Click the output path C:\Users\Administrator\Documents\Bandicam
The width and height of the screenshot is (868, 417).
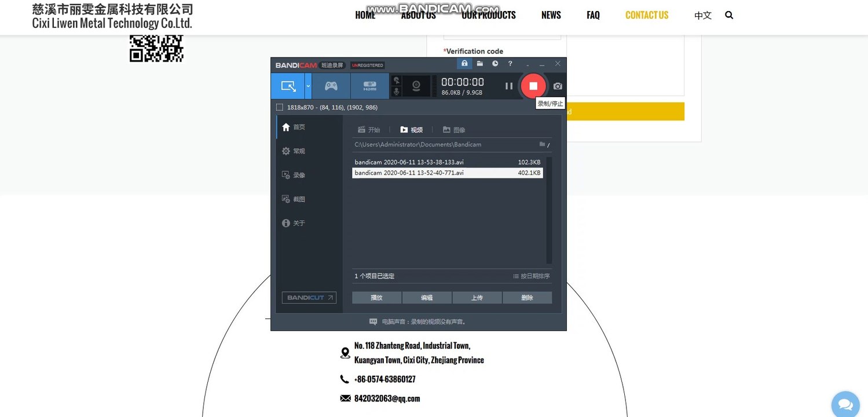[x=418, y=144]
